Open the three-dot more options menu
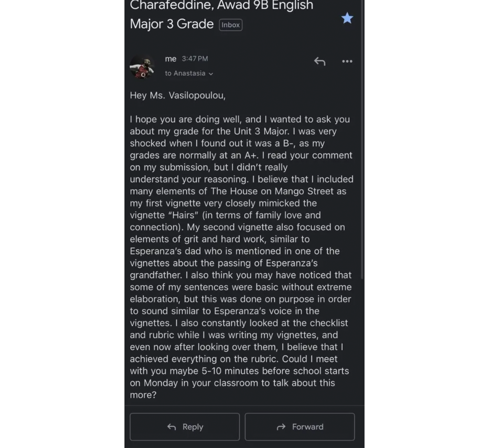Screen dimensions: 489x448 click(x=347, y=61)
